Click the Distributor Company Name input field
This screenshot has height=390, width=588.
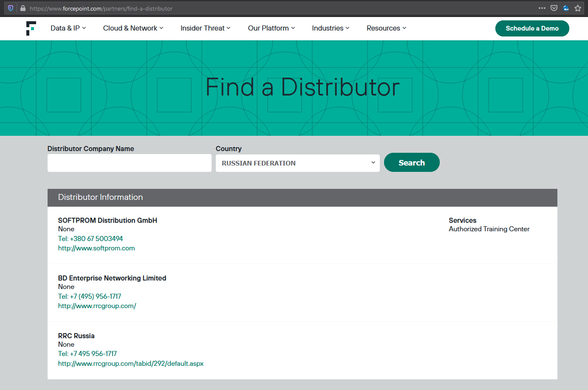pyautogui.click(x=129, y=163)
